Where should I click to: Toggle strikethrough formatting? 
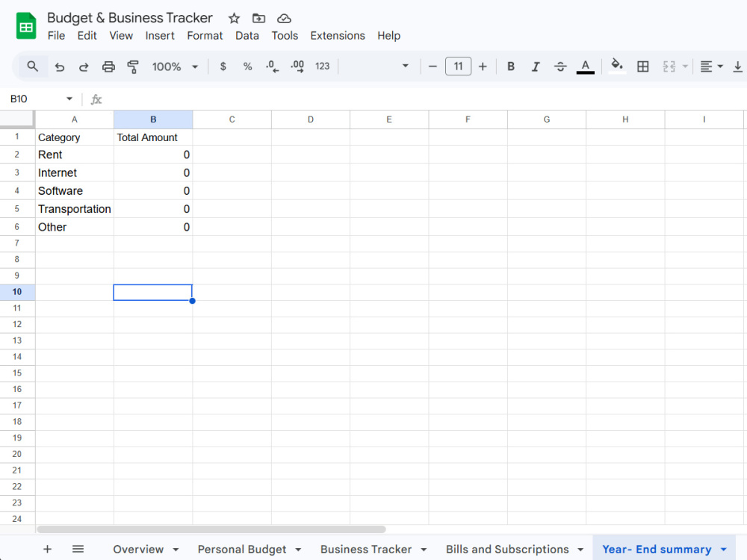click(560, 66)
